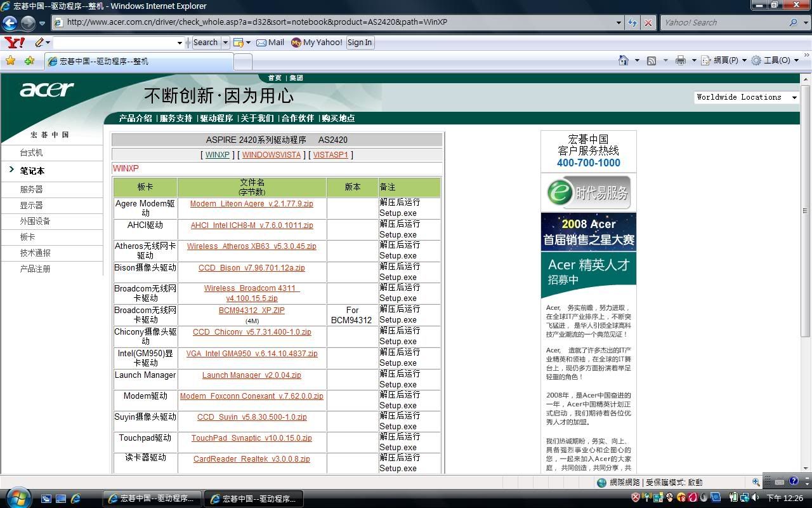Open the 服务支持 navigation item
The height and width of the screenshot is (508, 812).
pos(176,118)
